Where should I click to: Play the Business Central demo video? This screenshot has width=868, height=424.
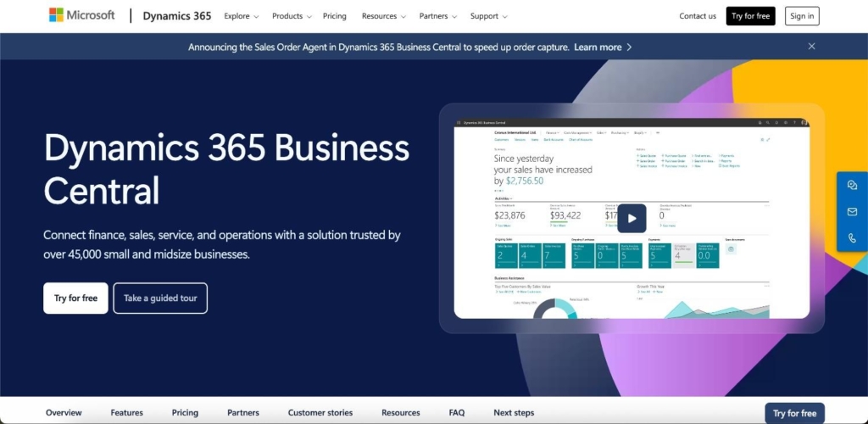632,218
